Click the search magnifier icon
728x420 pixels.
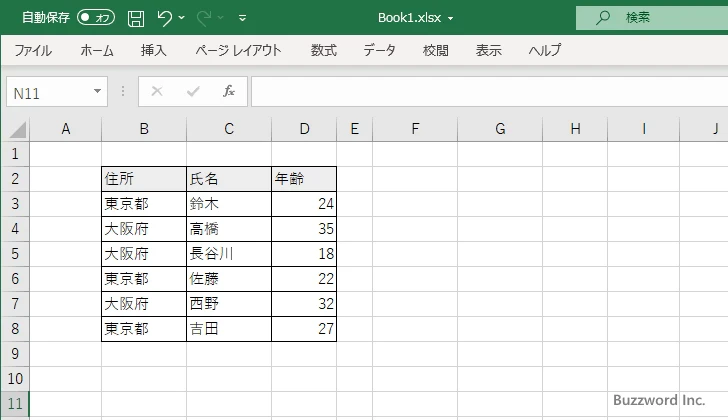pyautogui.click(x=603, y=18)
